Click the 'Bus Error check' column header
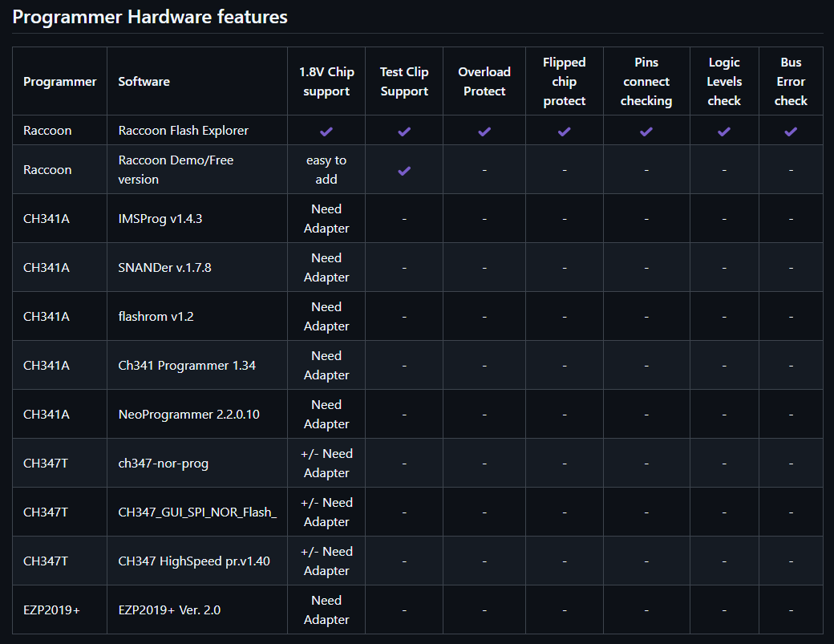The height and width of the screenshot is (644, 834). coord(791,81)
